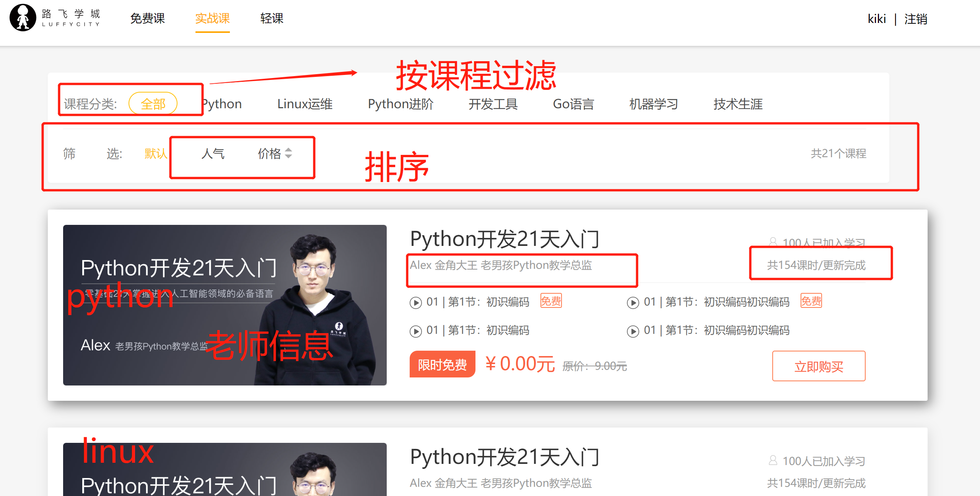Click user icon beside 100人已加入学习 in second course
The height and width of the screenshot is (496, 980).
coord(773,460)
